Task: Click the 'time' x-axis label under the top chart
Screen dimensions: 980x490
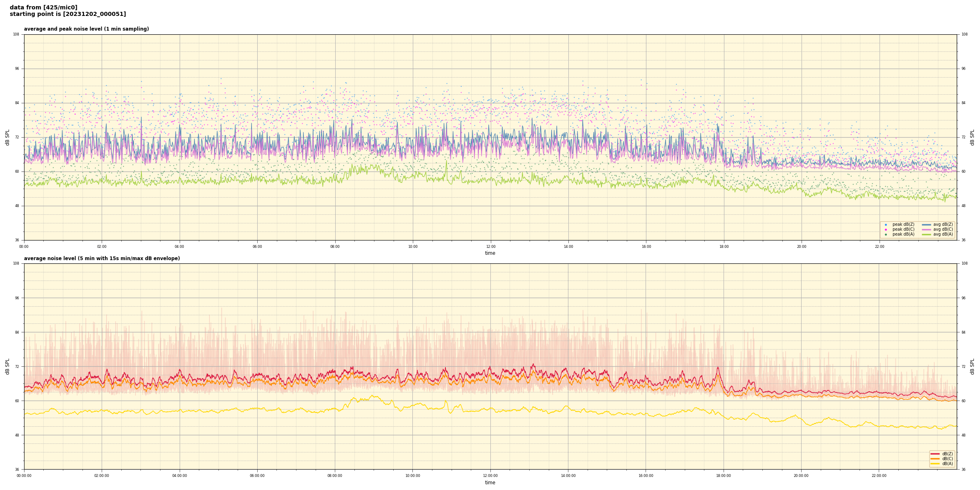Action: tap(490, 253)
